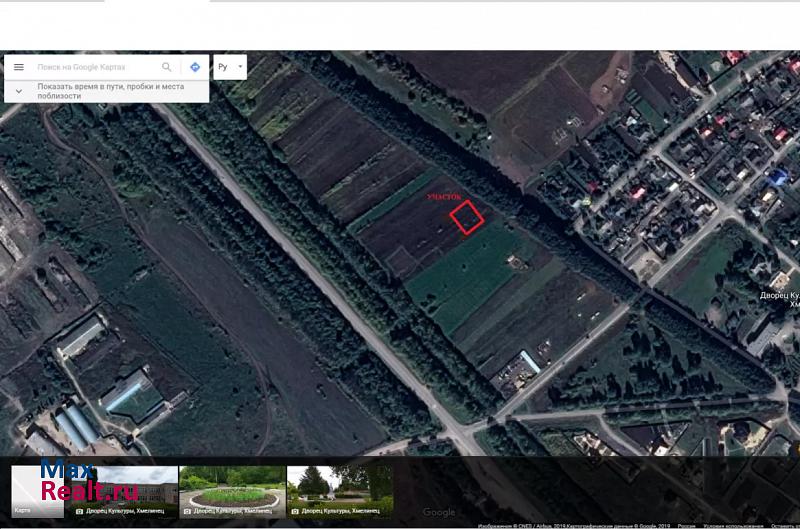
Task: Click the camera icon on first photo
Action: tap(80, 511)
